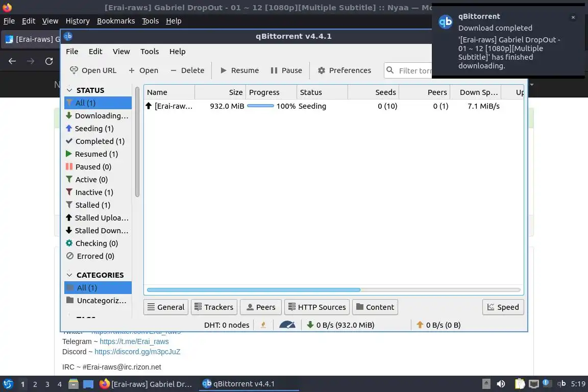Click the taskbar volume icon

(x=501, y=384)
